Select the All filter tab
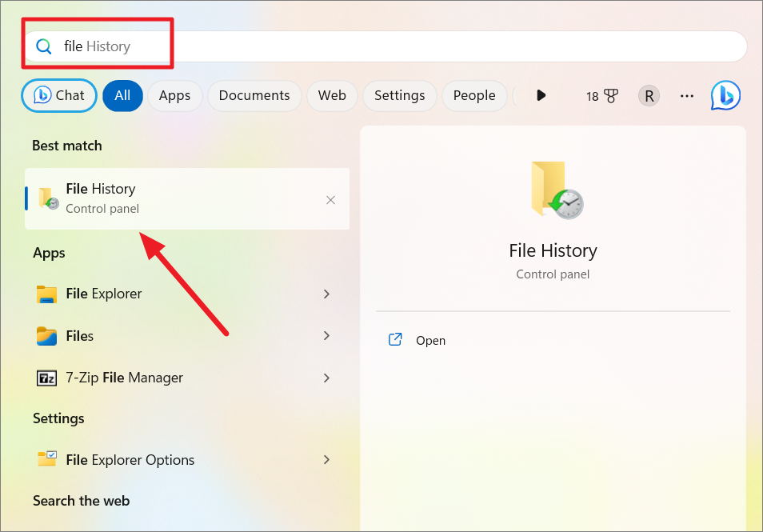 click(122, 95)
